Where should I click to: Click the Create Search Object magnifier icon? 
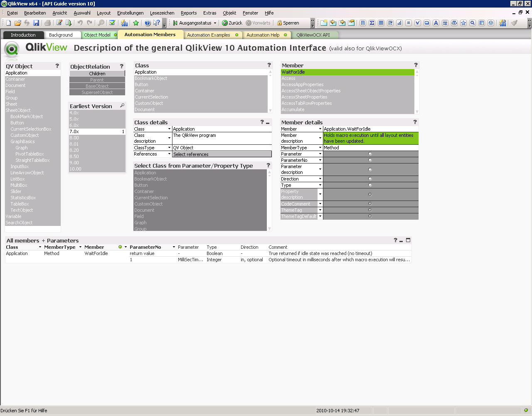coord(473,23)
